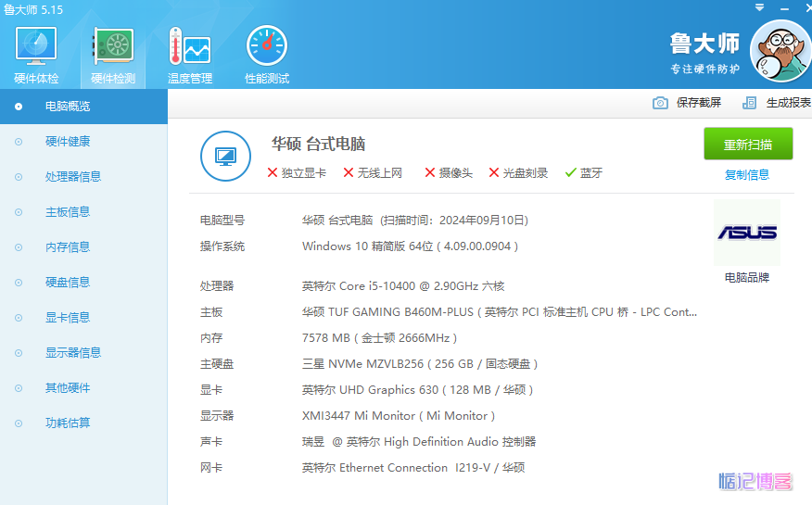Click the Ethernet Connection I219-V value
This screenshot has width=812, height=505.
click(413, 468)
